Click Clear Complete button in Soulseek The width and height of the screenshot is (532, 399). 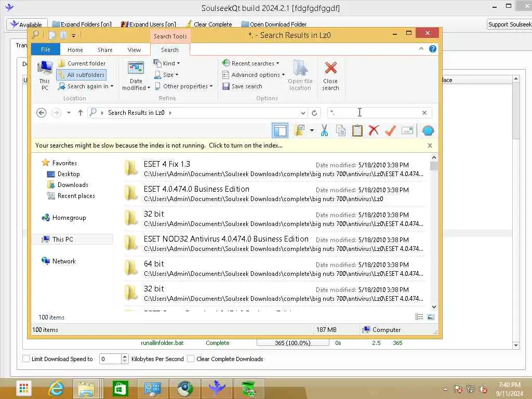tap(209, 24)
